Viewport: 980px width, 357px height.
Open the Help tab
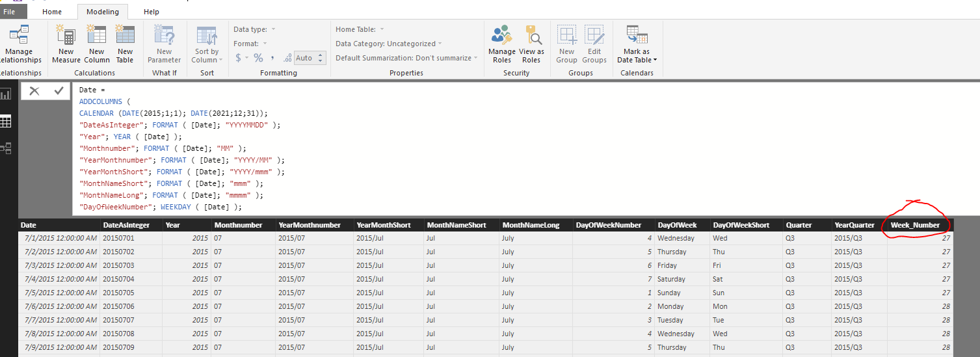[152, 12]
